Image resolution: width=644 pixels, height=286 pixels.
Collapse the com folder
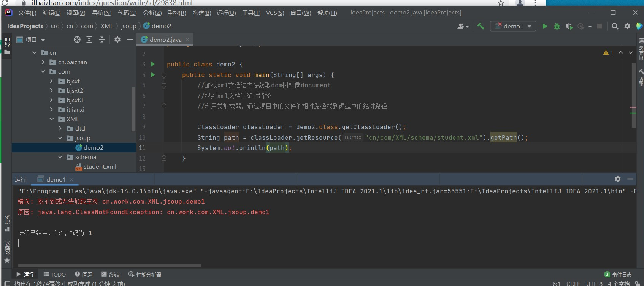tap(43, 71)
